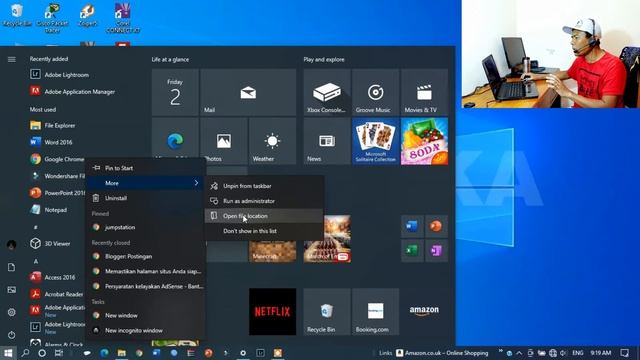Image resolution: width=640 pixels, height=360 pixels.
Task: Click the Power button in Start sidebar
Action: coord(11,335)
